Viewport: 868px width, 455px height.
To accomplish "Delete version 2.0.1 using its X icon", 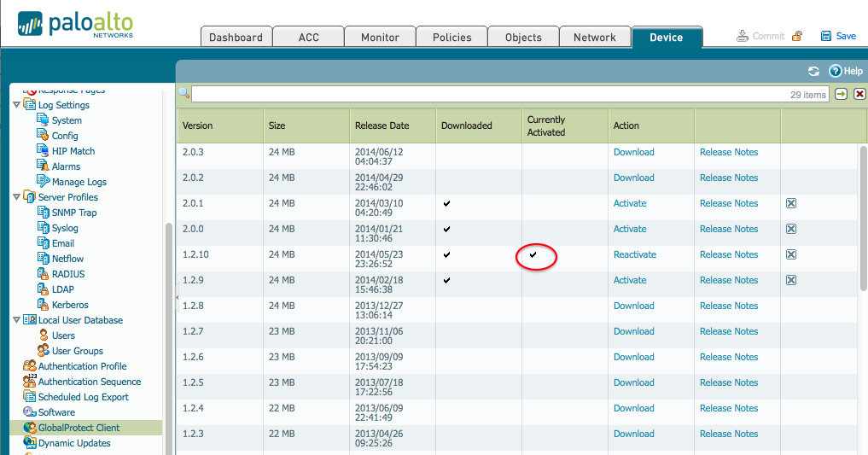I will click(x=791, y=203).
